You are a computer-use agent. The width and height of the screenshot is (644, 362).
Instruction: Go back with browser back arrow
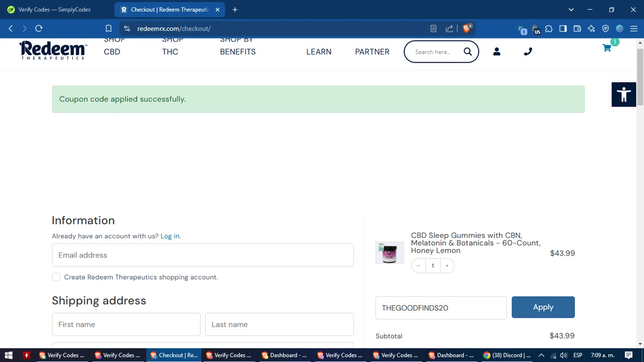click(x=11, y=28)
